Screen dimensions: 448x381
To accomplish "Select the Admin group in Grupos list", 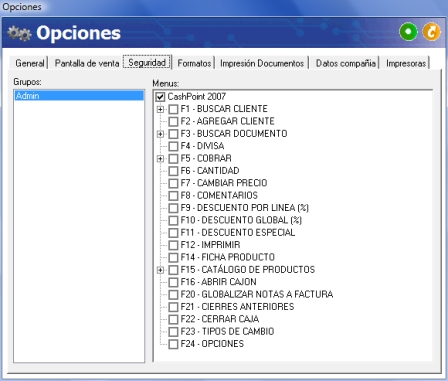I will pos(79,96).
